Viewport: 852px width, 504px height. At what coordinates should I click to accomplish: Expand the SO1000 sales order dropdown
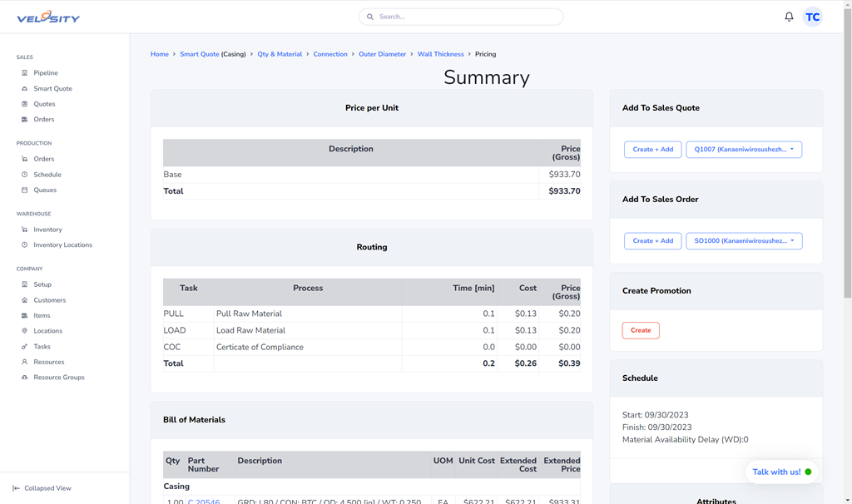743,241
